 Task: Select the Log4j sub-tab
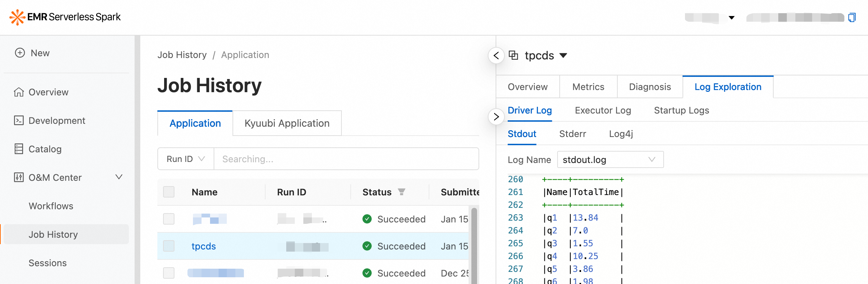pos(621,134)
